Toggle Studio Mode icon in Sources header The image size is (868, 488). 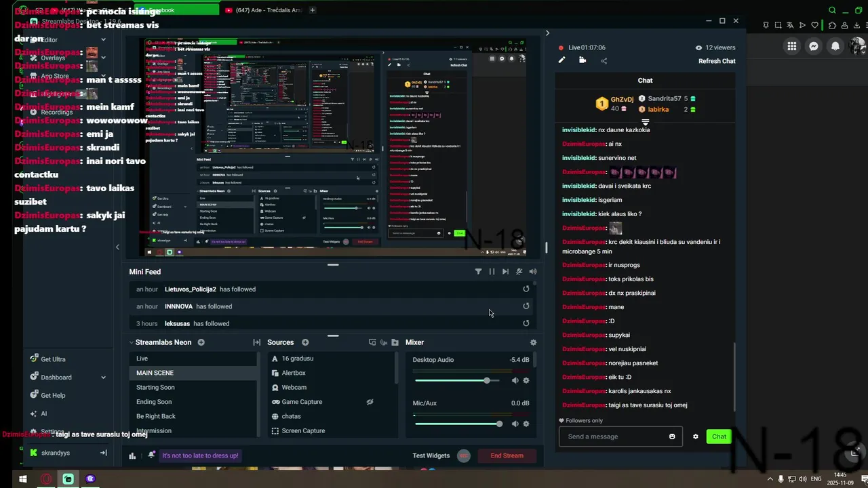click(x=372, y=342)
